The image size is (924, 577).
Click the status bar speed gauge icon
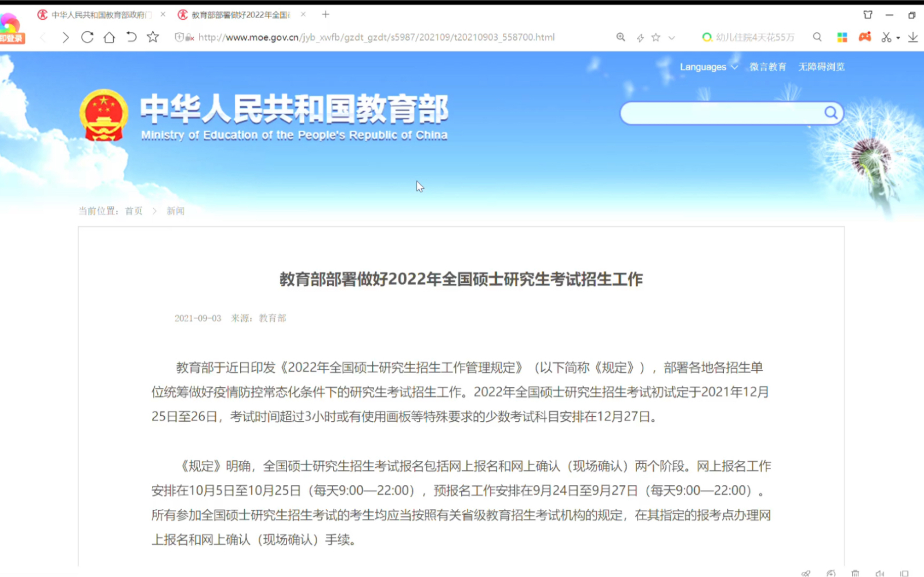click(831, 573)
